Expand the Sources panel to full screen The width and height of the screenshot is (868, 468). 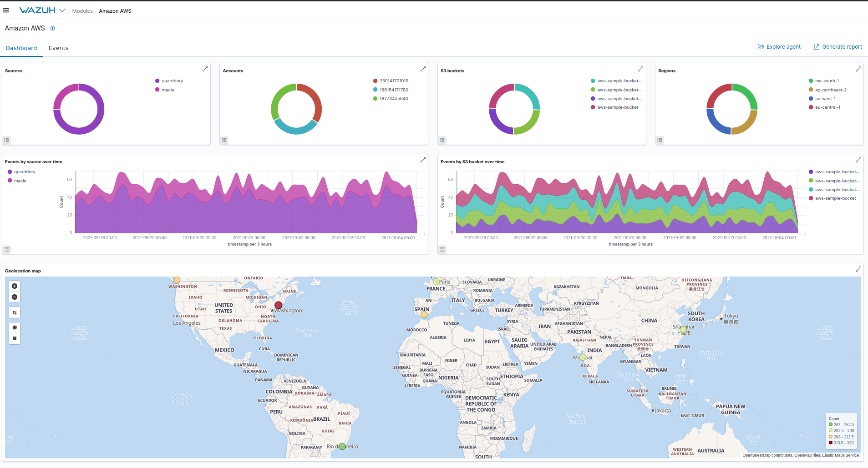coord(205,69)
